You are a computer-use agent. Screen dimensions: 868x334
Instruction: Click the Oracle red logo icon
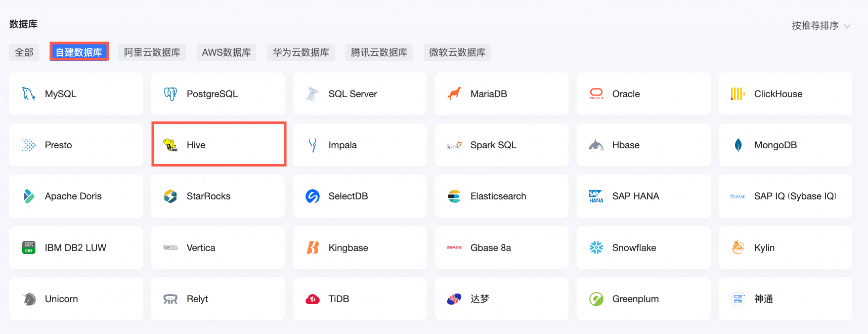pos(596,94)
